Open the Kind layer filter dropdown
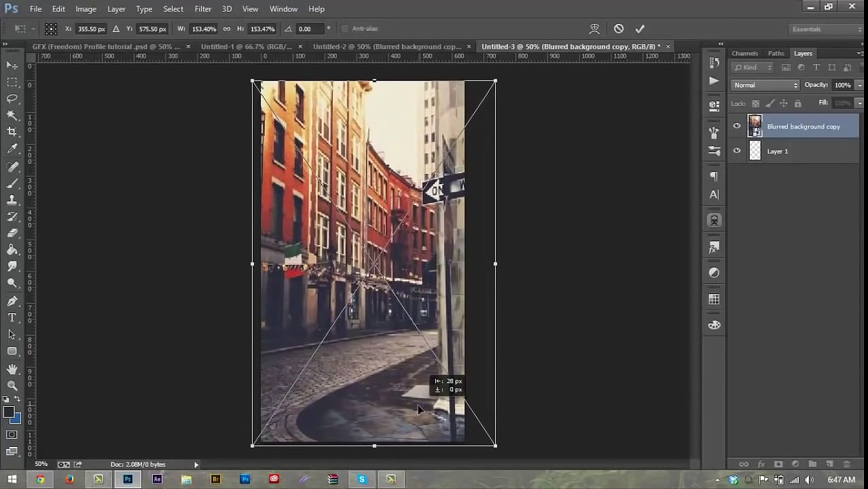Screen dimensions: 868x489 click(x=753, y=67)
